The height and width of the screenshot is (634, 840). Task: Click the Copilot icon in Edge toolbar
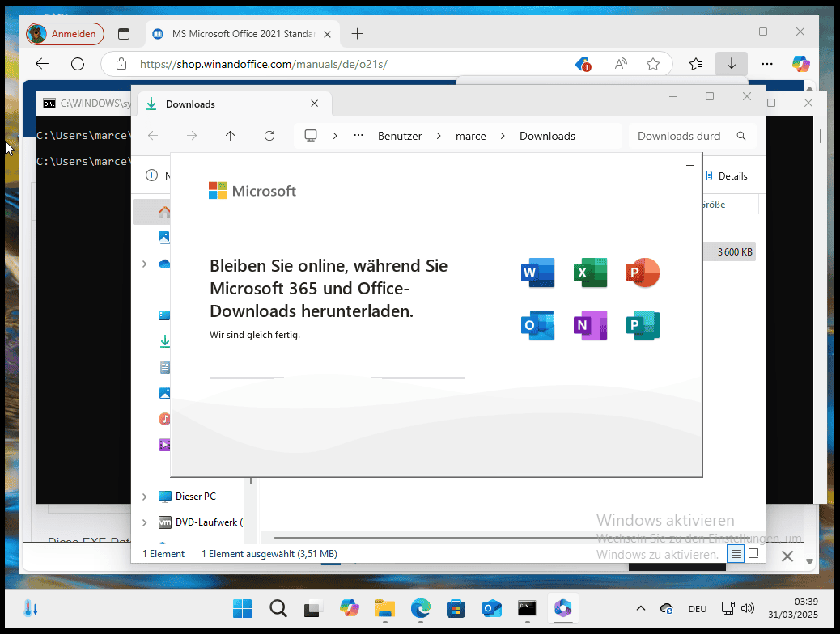tap(800, 64)
